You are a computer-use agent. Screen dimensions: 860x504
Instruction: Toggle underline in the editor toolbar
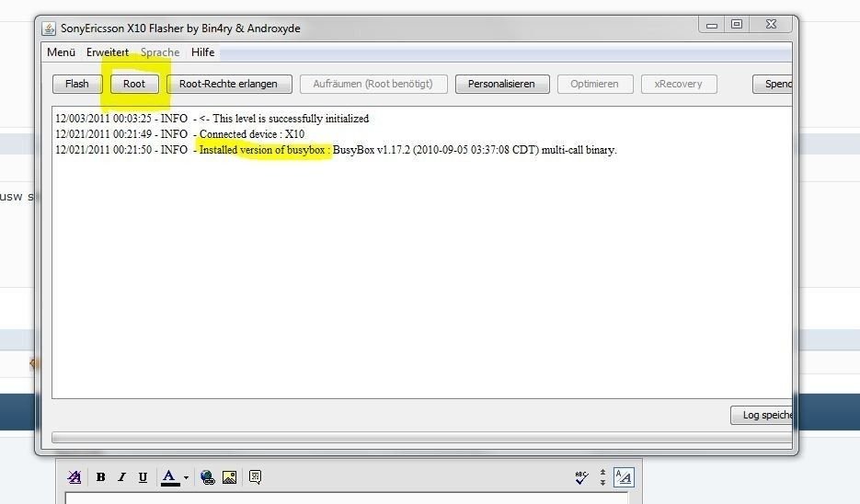pos(143,477)
